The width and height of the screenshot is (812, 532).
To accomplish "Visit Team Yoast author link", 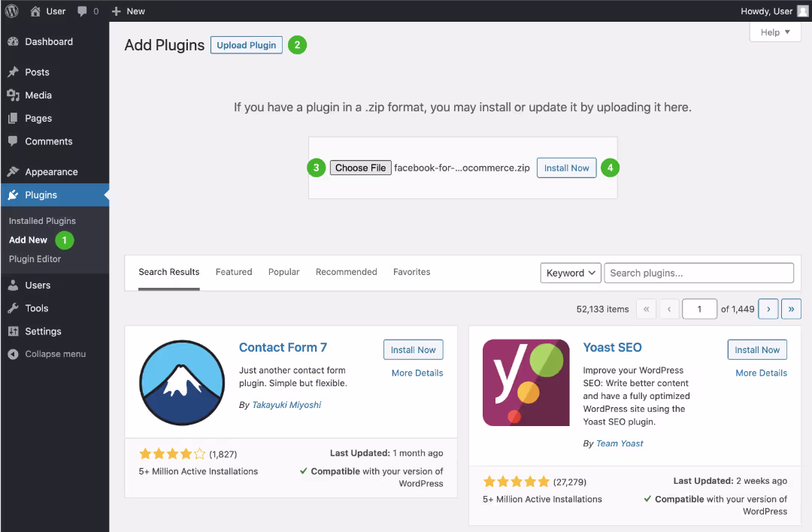I will coord(620,443).
